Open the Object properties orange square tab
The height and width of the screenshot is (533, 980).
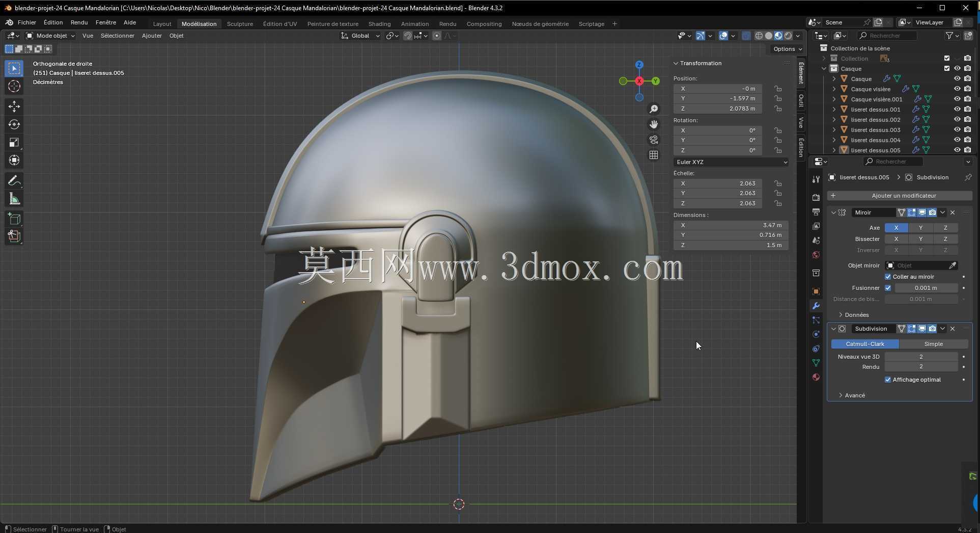[x=816, y=291]
